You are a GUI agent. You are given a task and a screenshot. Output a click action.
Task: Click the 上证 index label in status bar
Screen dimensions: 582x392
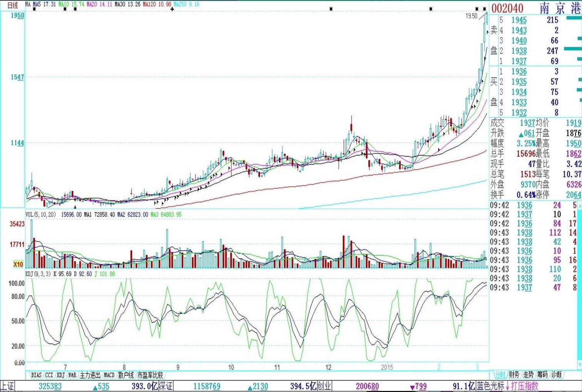(7, 386)
